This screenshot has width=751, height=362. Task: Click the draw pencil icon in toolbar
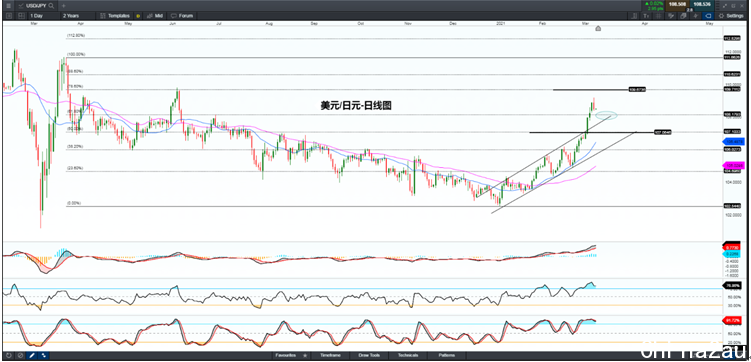671,16
